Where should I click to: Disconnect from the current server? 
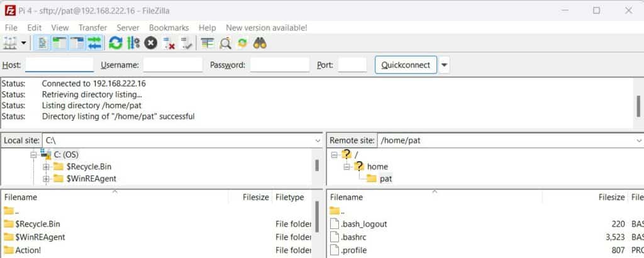[x=169, y=43]
